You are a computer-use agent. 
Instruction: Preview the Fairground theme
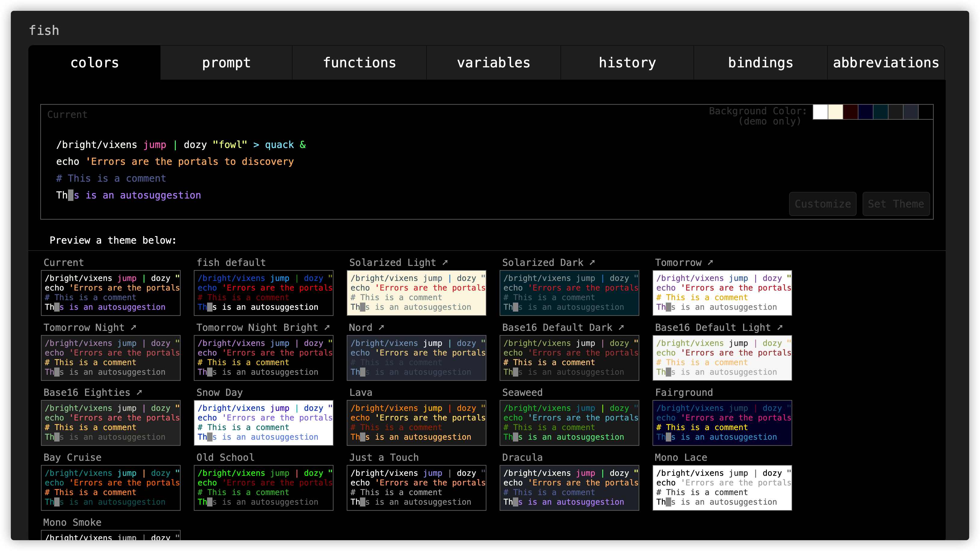click(722, 423)
